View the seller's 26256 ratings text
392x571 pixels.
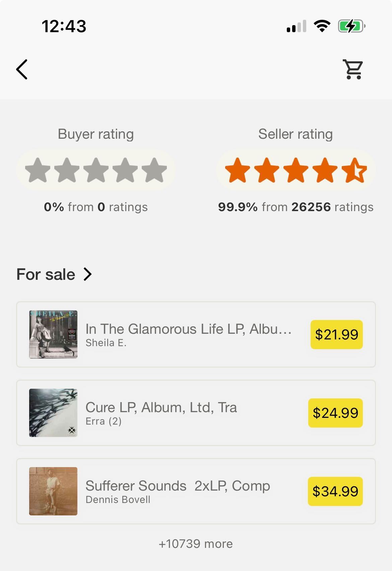296,207
